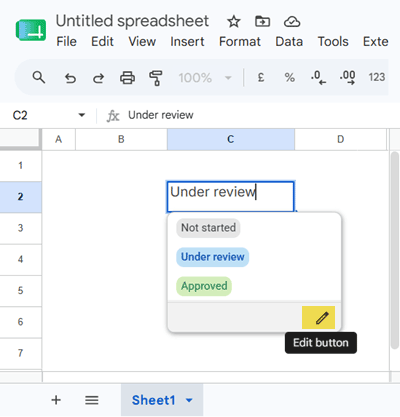Click the select all corner box
The height and width of the screenshot is (417, 400).
(x=21, y=139)
